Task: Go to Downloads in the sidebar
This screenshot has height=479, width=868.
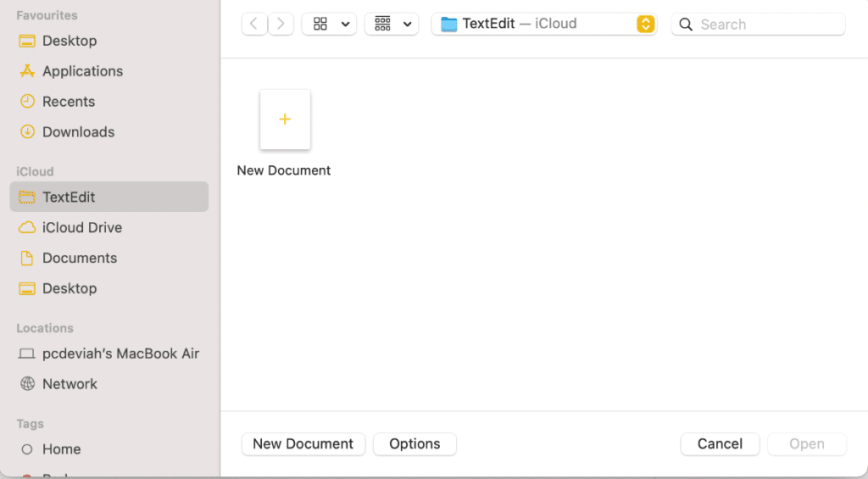Action: (78, 132)
